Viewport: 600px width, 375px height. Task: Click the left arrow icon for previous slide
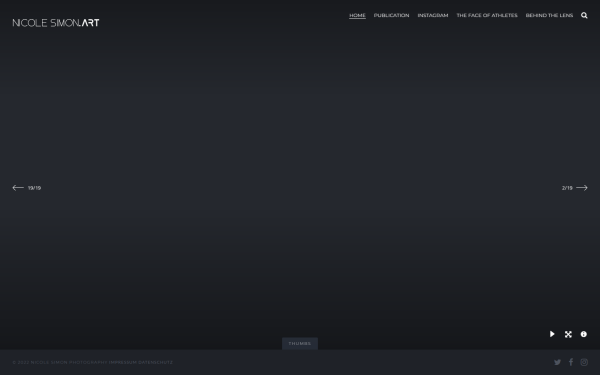pos(18,188)
